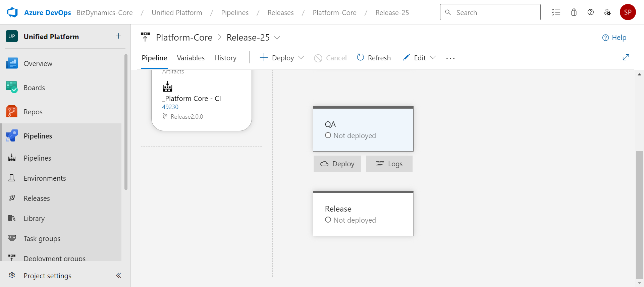This screenshot has width=644, height=287.
Task: Open the Edit dropdown in toolbar
Action: pos(419,58)
